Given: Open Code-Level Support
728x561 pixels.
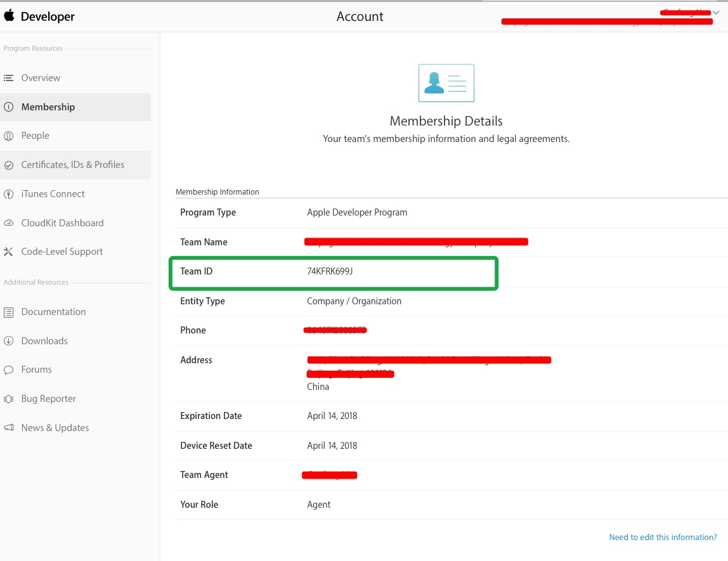Looking at the screenshot, I should [x=62, y=252].
